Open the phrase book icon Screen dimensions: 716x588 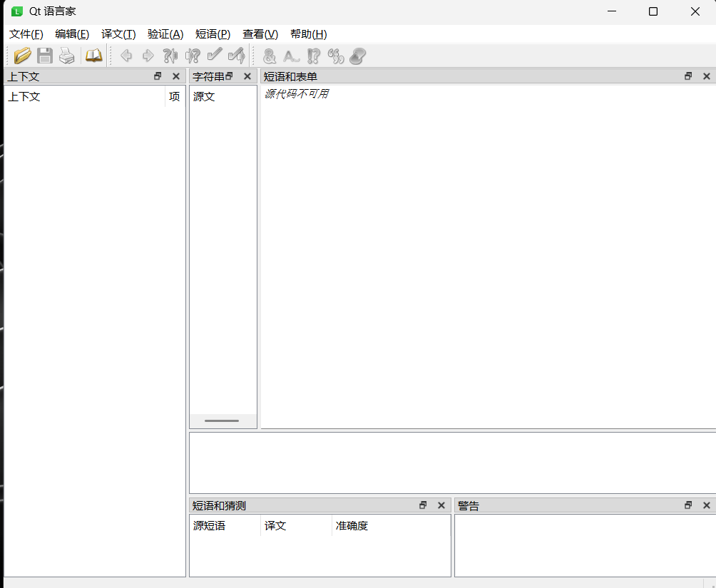click(93, 56)
